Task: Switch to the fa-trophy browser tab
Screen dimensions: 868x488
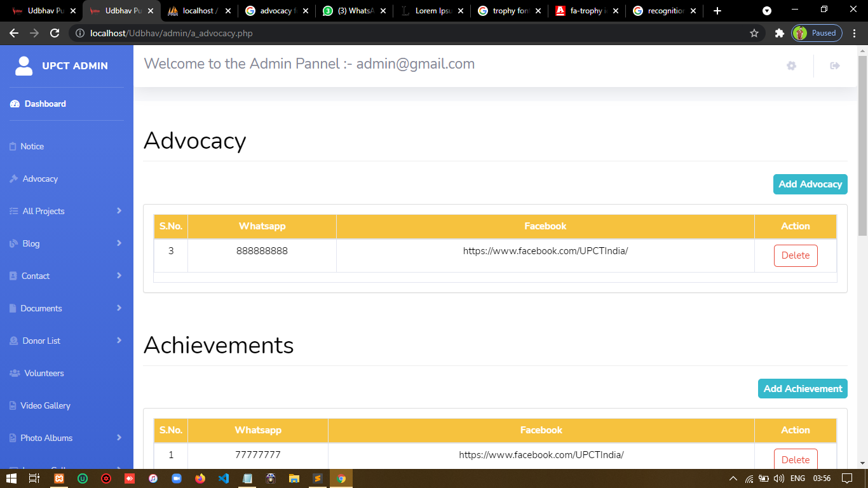Action: pos(587,11)
